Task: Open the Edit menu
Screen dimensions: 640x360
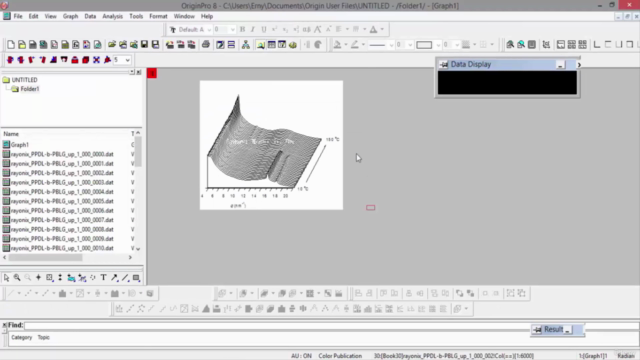Action: pos(33,16)
